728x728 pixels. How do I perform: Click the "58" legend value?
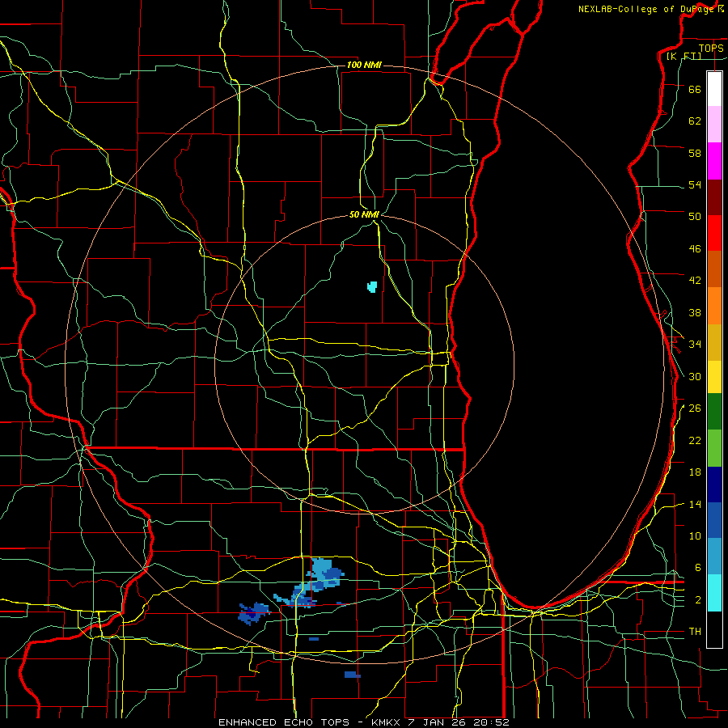pos(695,153)
